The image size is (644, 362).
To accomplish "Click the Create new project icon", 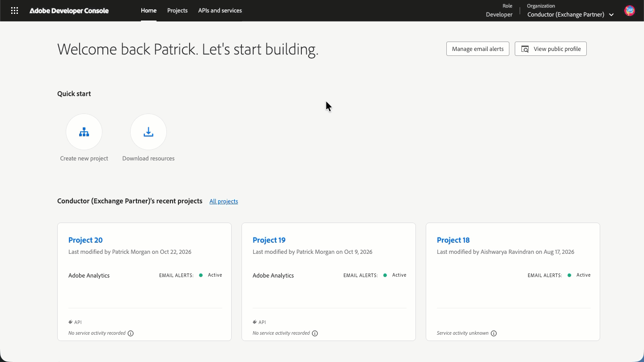I will pos(84,132).
